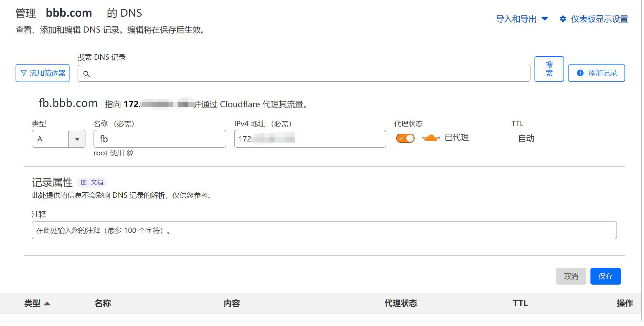
Task: Click the orange Cloudflare proxied cloud icon
Action: point(431,138)
